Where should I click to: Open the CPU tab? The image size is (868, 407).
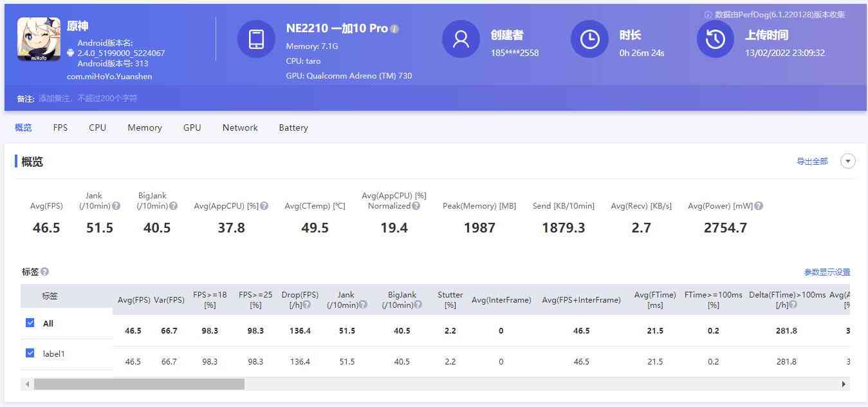tap(98, 128)
